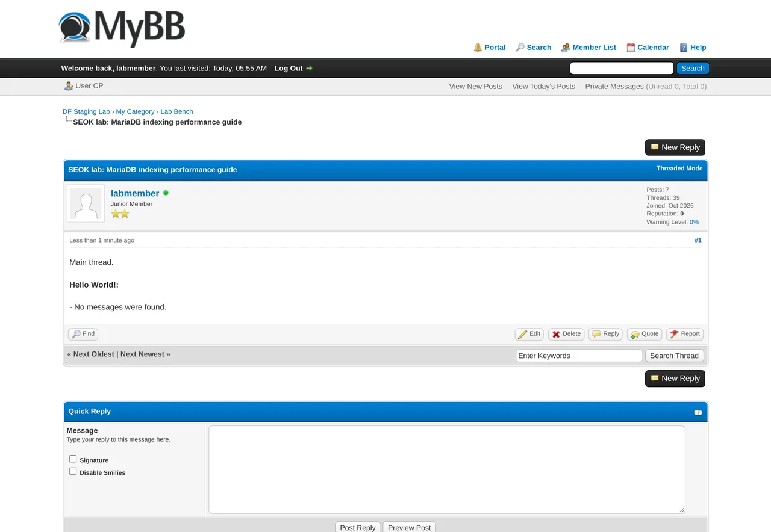Quote this post
The image size is (771, 532).
645,334
